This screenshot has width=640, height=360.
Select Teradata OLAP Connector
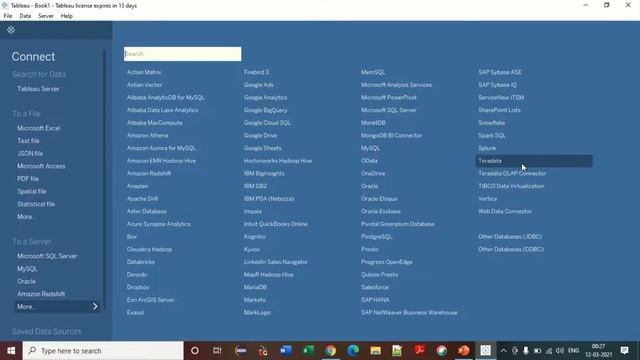[x=512, y=173]
